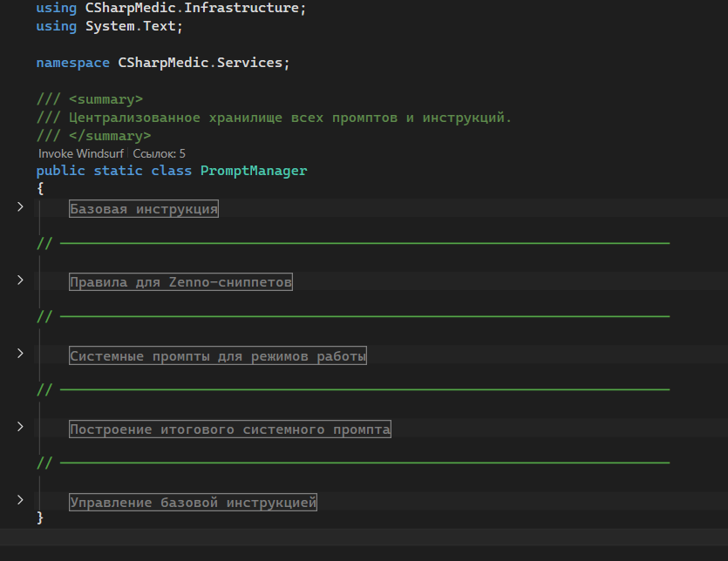728x561 pixels.
Task: Click the closing brace of PromptManager class
Action: pos(40,517)
